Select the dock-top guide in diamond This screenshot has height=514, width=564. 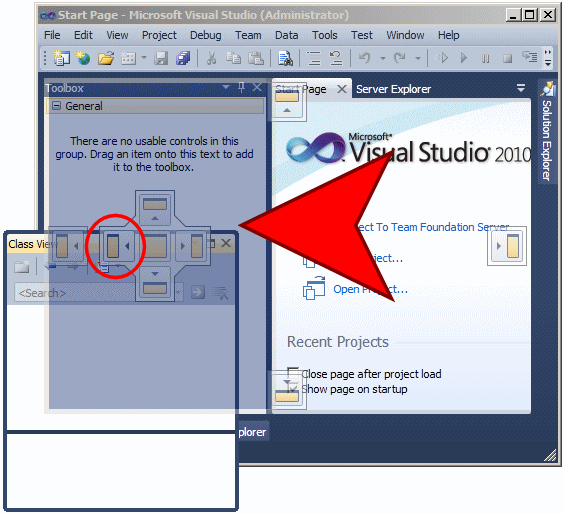point(155,208)
